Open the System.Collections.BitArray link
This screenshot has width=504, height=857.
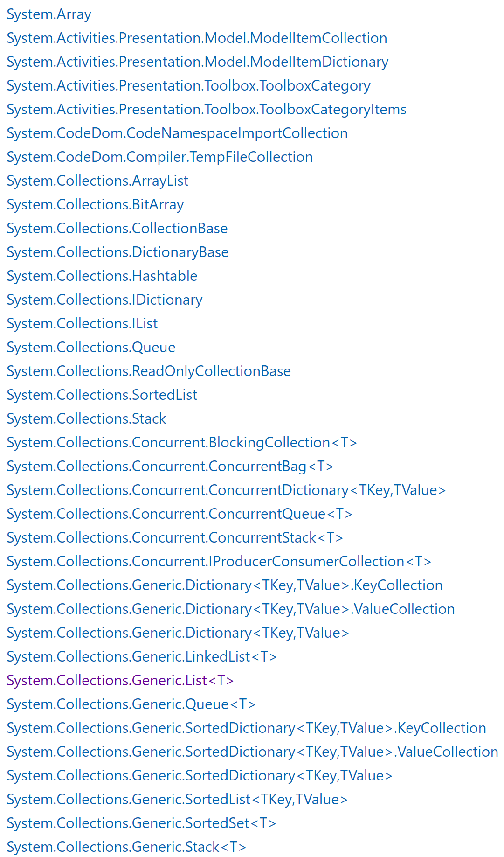95,205
